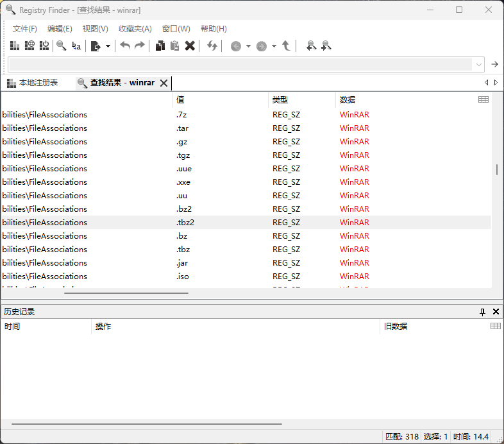Viewport: 504px width, 444px height.
Task: Click the Redo arrow toolbar icon
Action: click(140, 46)
